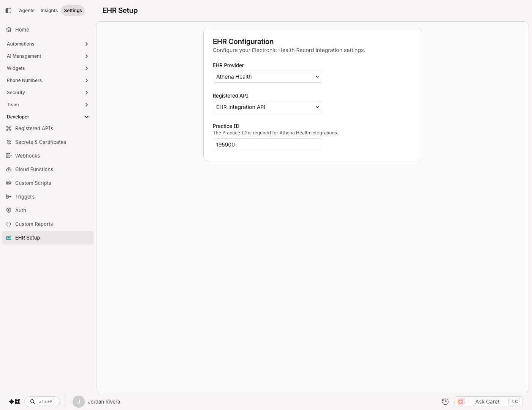Image resolution: width=532 pixels, height=410 pixels.
Task: Open the Secrets & Certificates page
Action: [48, 142]
